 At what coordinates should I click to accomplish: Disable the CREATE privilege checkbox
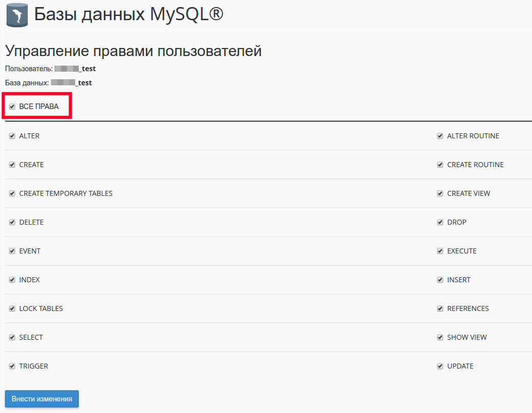tap(12, 165)
